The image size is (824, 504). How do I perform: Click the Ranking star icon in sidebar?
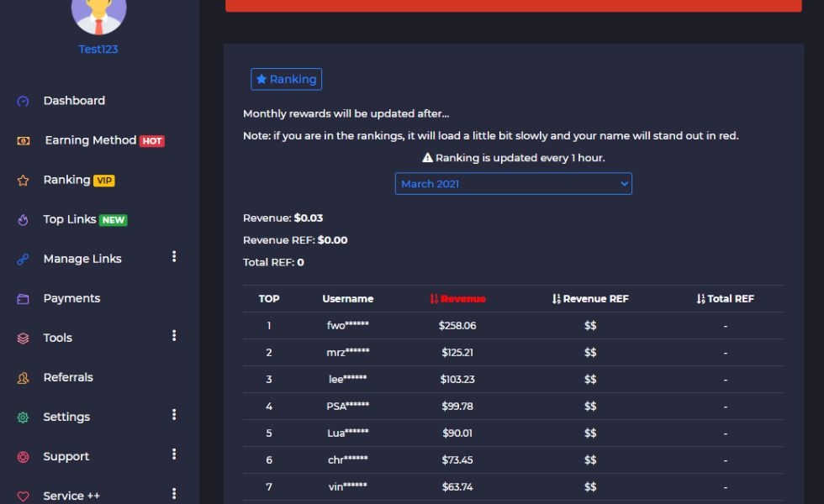pyautogui.click(x=24, y=181)
